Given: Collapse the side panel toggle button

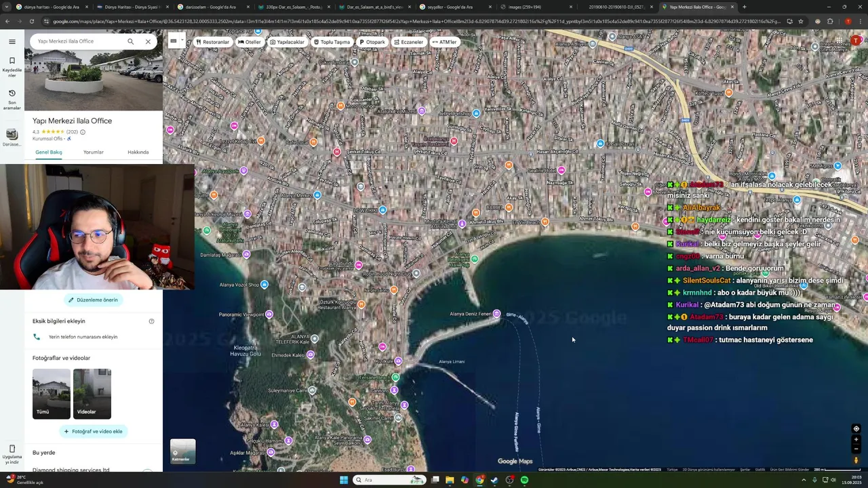Looking at the screenshot, I should pos(174,41).
